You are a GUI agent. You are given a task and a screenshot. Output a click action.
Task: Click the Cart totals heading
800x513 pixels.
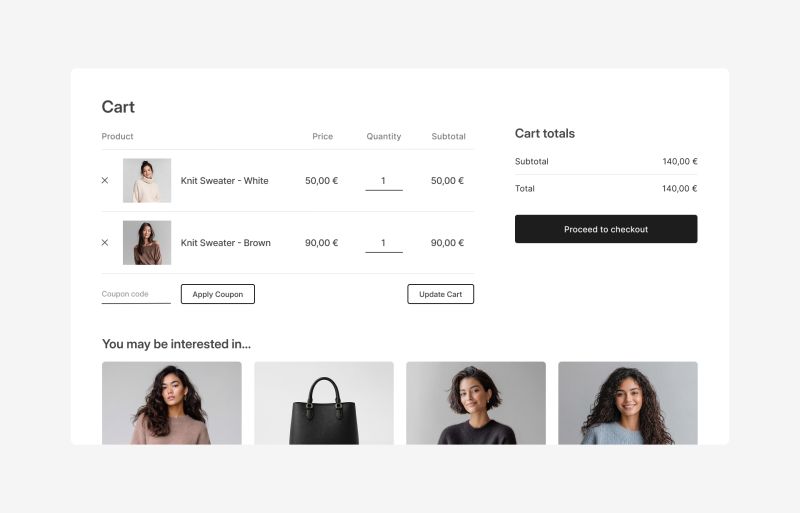click(x=545, y=133)
